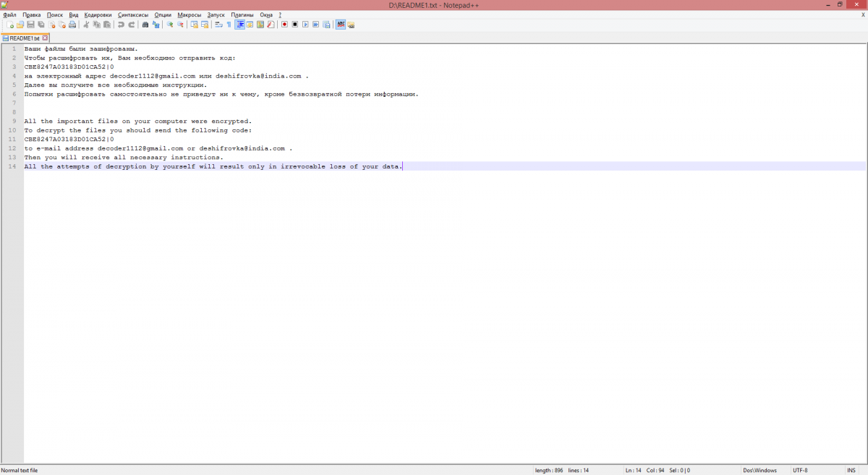Zoom in using the toolbar magnifier

pyautogui.click(x=170, y=25)
